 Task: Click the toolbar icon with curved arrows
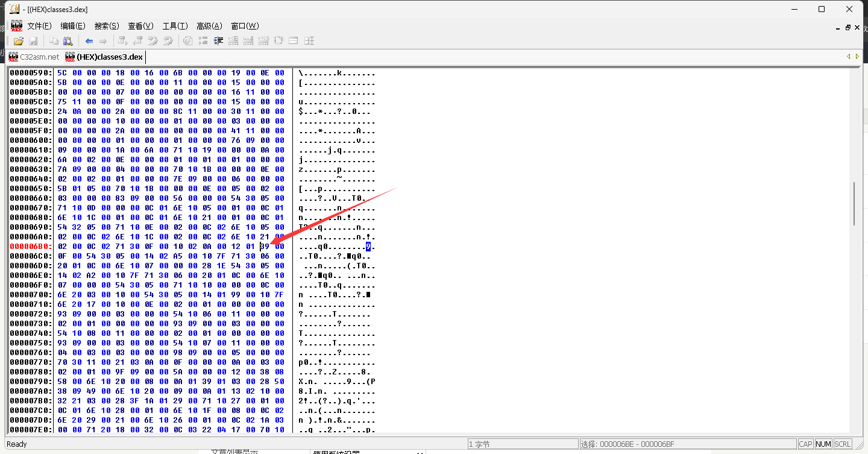(278, 41)
